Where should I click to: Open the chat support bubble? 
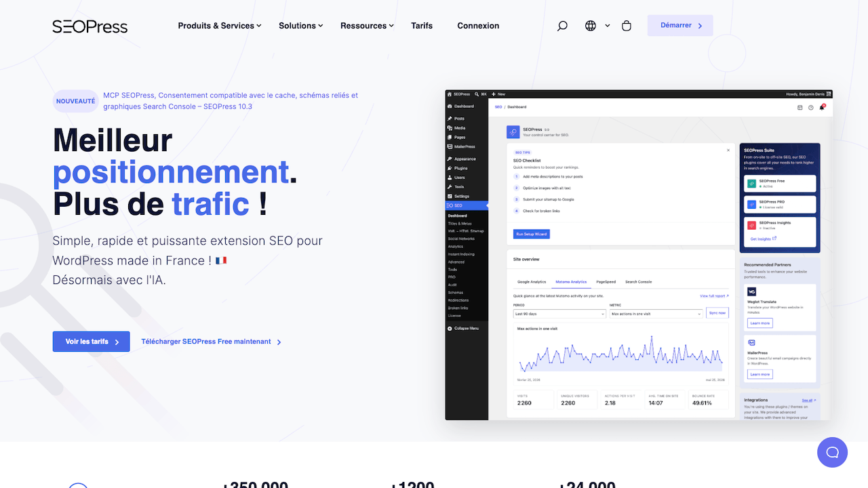tap(832, 452)
